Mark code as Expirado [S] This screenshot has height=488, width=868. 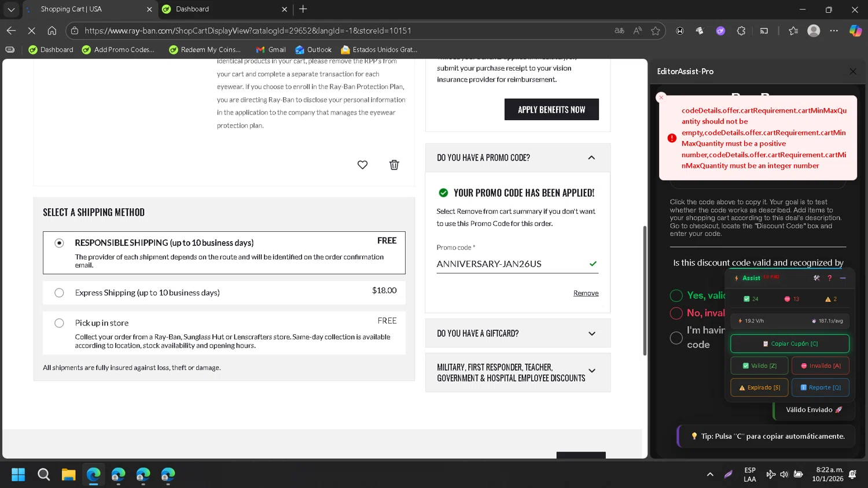tap(759, 387)
